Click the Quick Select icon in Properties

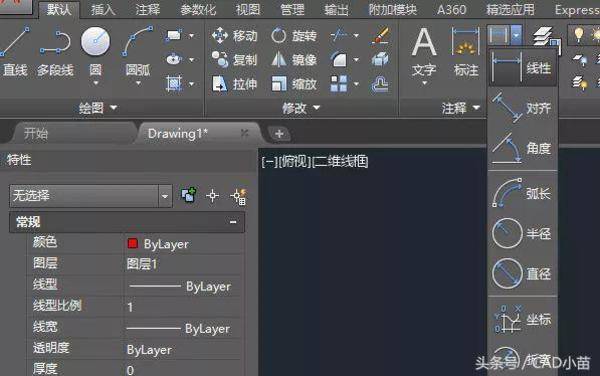click(238, 196)
